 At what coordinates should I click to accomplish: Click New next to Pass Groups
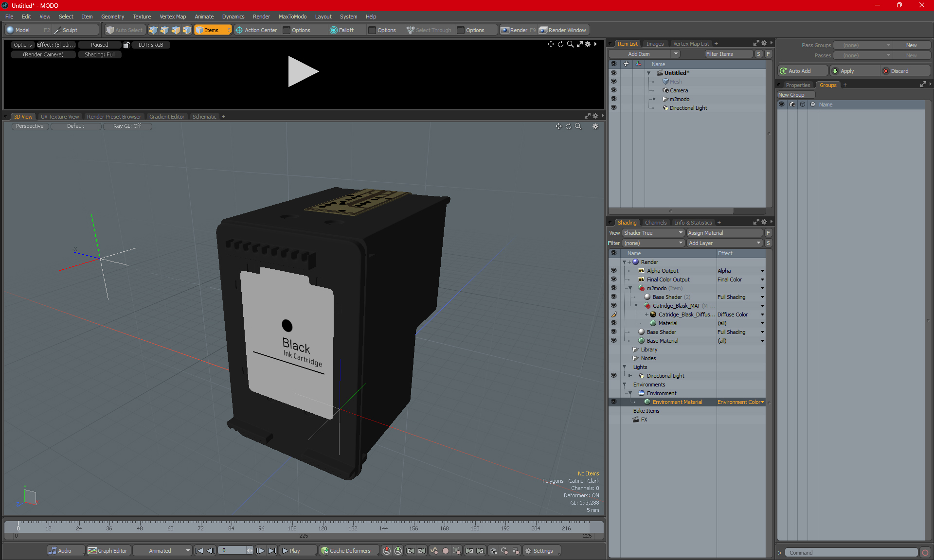[x=911, y=45]
